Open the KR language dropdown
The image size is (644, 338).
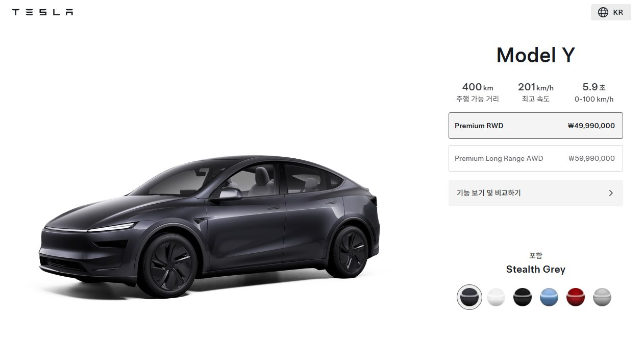pos(611,12)
